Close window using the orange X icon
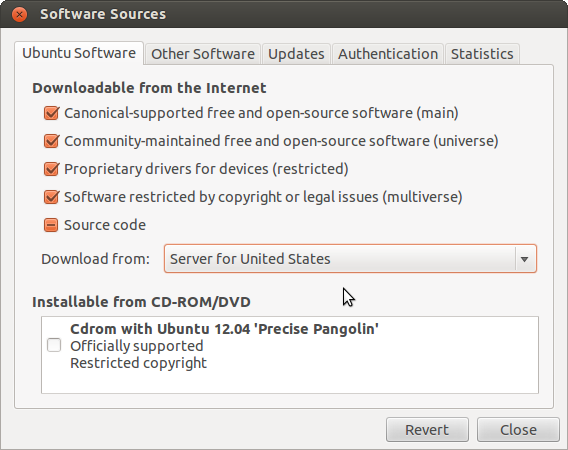This screenshot has height=450, width=568. 19,14
